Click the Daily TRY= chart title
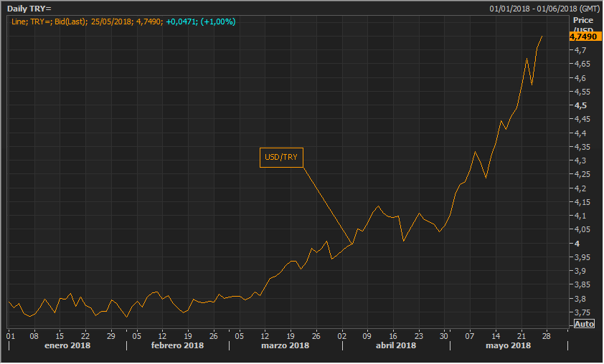 click(x=29, y=9)
